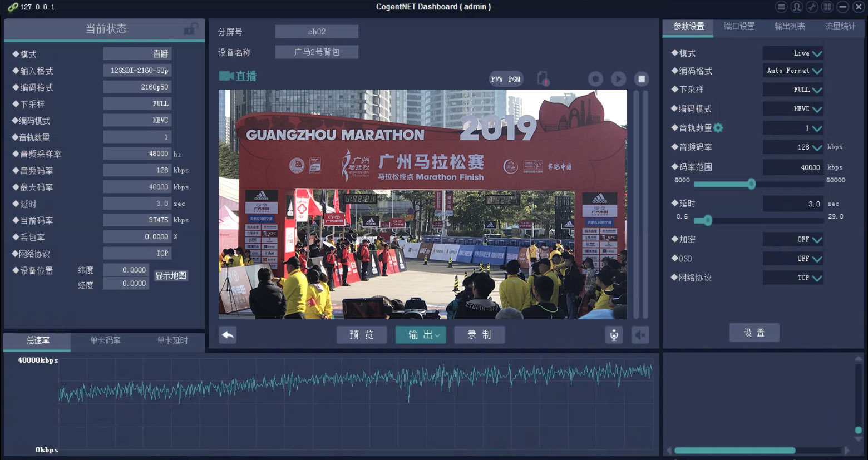The image size is (868, 460).
Task: Open the 网络协议 TCP dropdown in settings
Action: (793, 278)
